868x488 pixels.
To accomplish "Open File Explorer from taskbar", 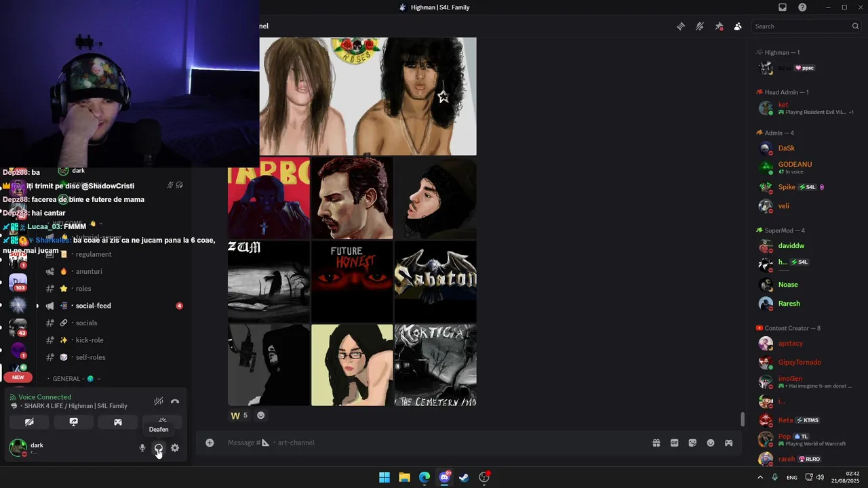I will click(404, 477).
